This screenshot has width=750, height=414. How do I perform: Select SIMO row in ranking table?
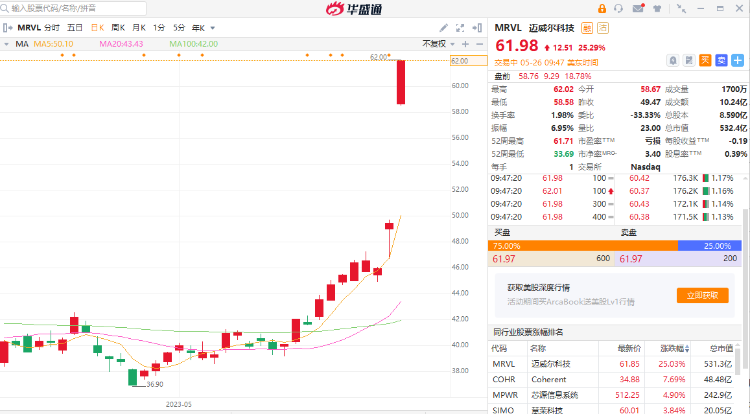tap(612, 410)
